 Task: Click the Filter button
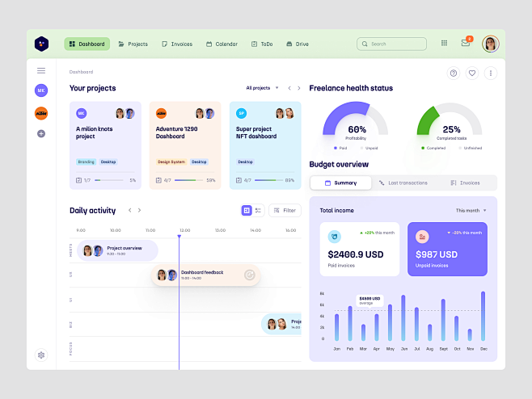tap(285, 210)
